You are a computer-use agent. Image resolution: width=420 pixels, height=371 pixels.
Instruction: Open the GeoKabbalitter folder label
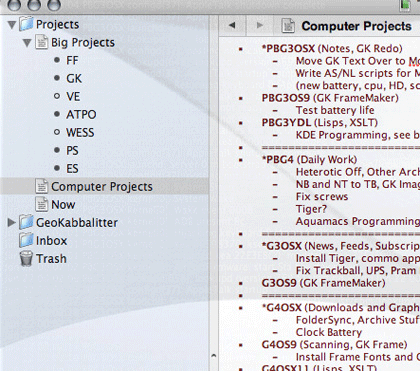point(77,222)
